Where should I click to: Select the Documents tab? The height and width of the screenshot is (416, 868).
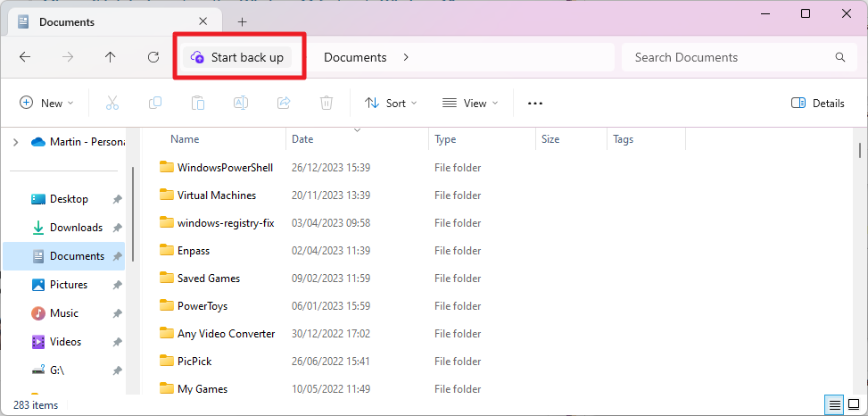coord(113,22)
